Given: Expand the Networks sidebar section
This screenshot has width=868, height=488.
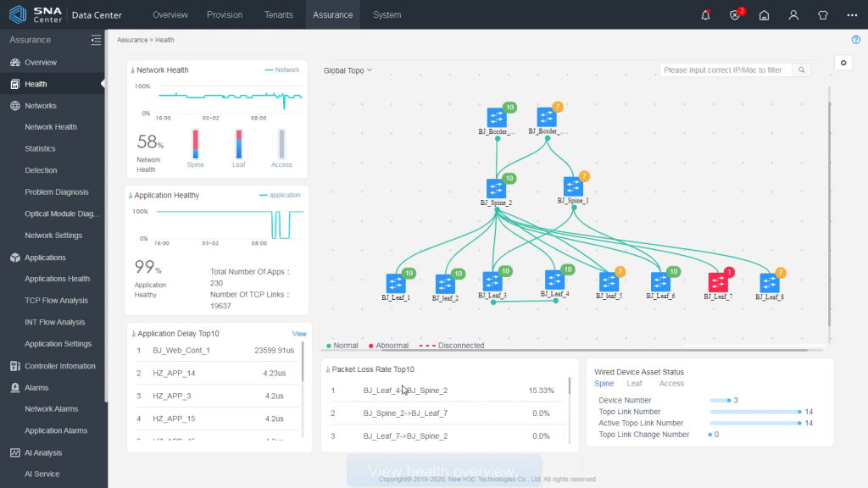Looking at the screenshot, I should (x=41, y=106).
